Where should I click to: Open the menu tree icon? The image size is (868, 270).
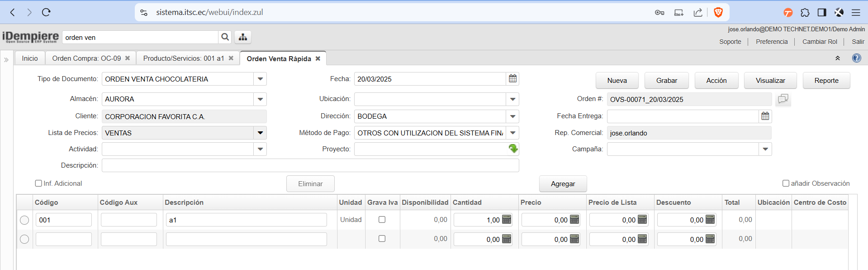243,37
